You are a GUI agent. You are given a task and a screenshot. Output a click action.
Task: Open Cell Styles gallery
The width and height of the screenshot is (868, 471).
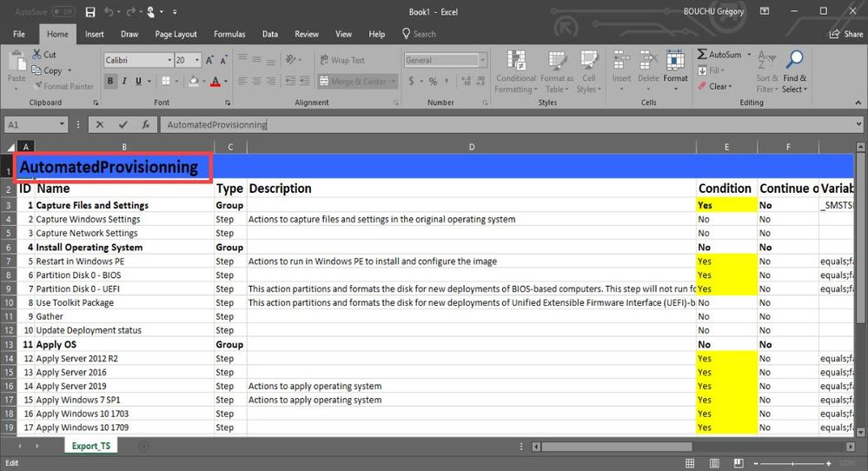coord(589,72)
